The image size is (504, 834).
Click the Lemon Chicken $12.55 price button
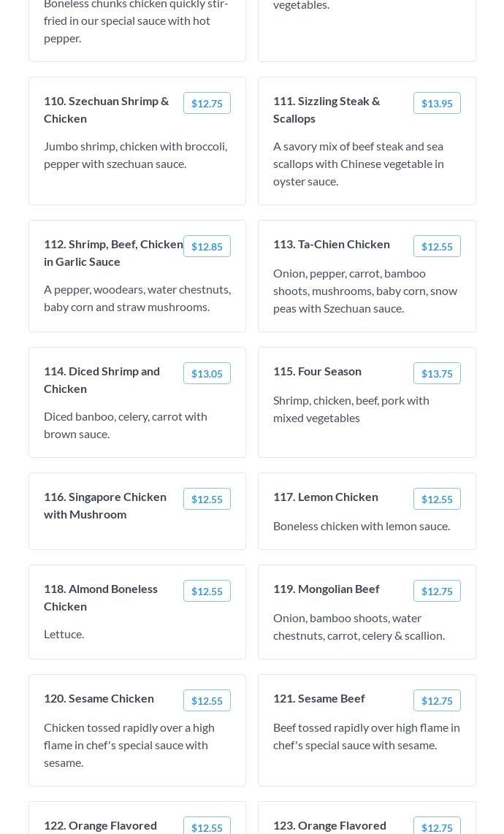point(437,499)
